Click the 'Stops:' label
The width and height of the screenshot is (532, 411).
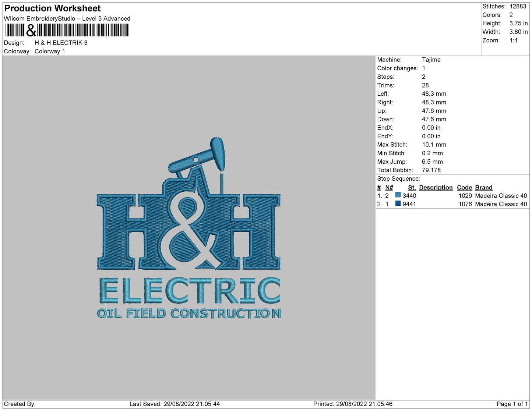[385, 77]
